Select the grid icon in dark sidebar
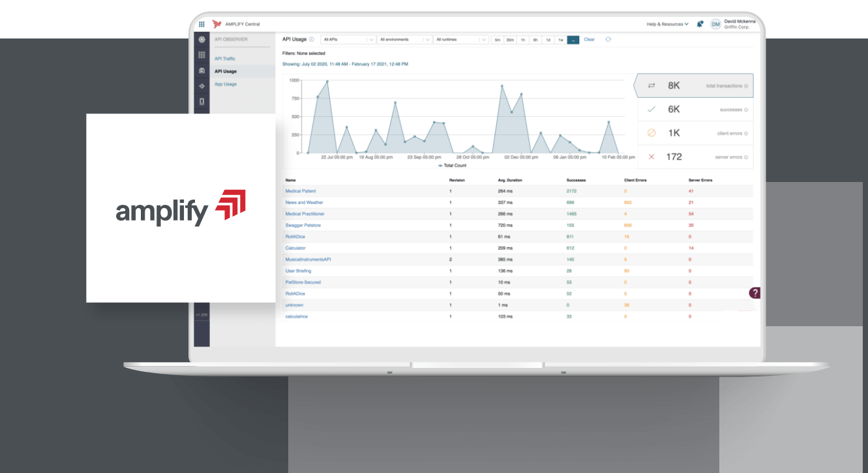868x473 pixels. (x=202, y=55)
